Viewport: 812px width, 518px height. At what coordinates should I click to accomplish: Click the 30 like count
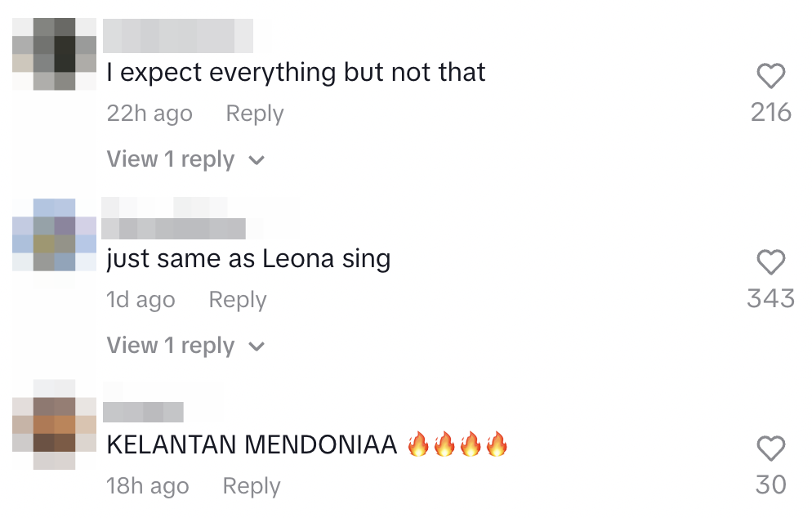(x=770, y=485)
